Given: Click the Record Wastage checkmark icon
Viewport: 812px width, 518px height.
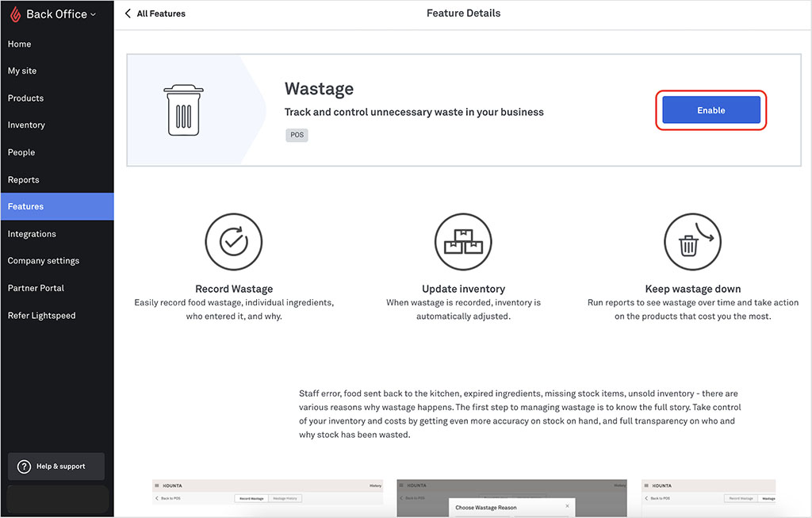Looking at the screenshot, I should (234, 241).
